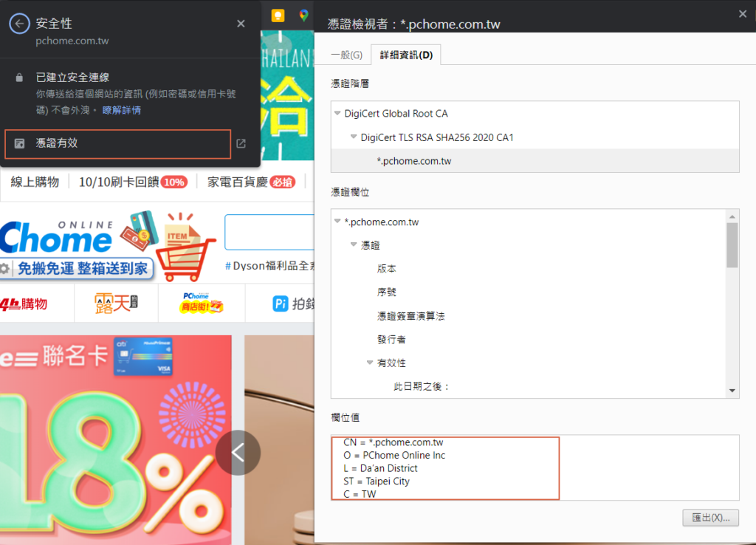Open the 瞭解詳情 link
The width and height of the screenshot is (756, 545).
pos(122,110)
